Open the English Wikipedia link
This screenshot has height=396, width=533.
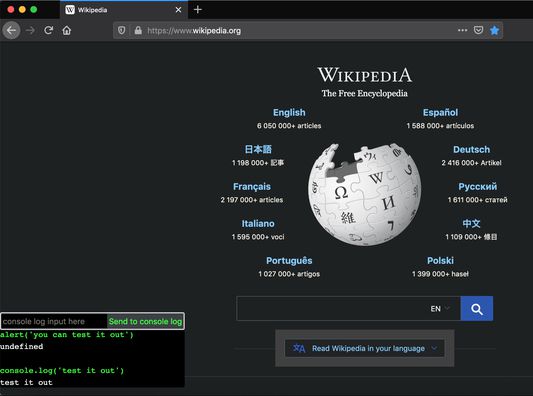coord(289,113)
